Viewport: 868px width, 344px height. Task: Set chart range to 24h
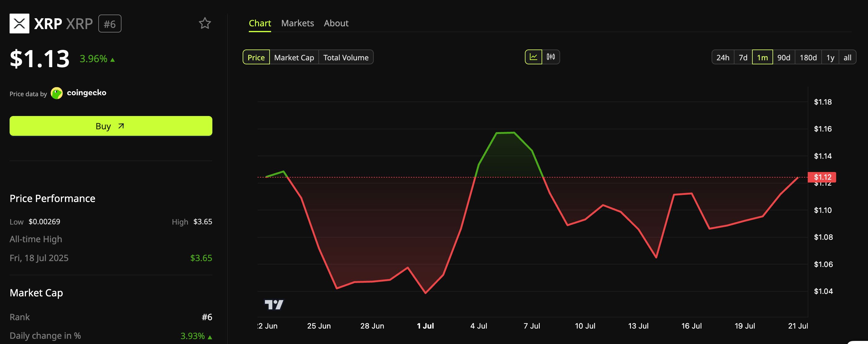(x=723, y=57)
